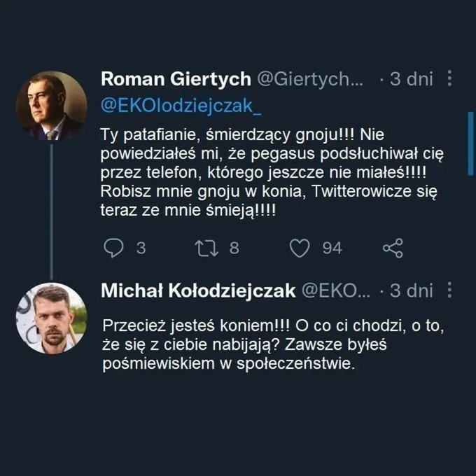Click Michał Kołodziejczak's profile avatar
This screenshot has height=476, width=476.
(x=51, y=318)
